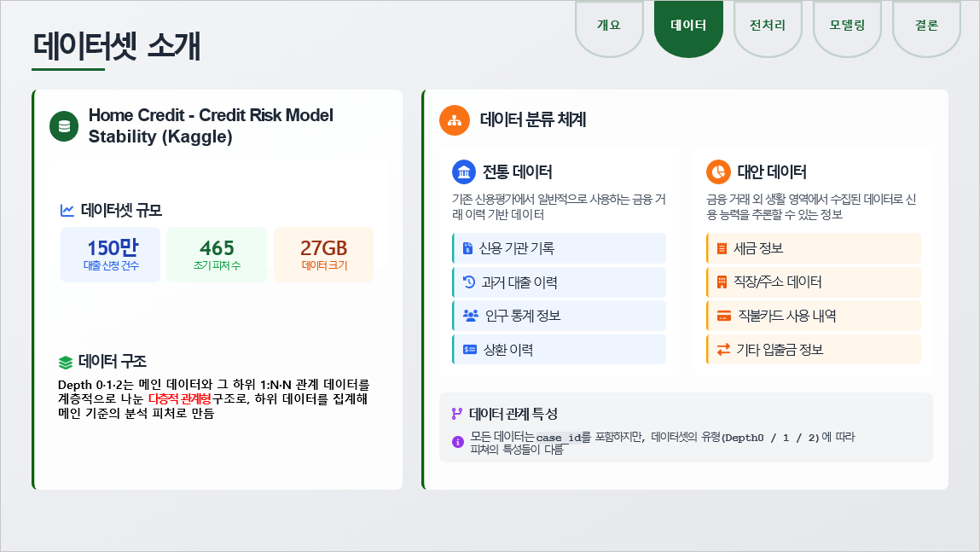Select the 세금 정보 item

coord(814,248)
